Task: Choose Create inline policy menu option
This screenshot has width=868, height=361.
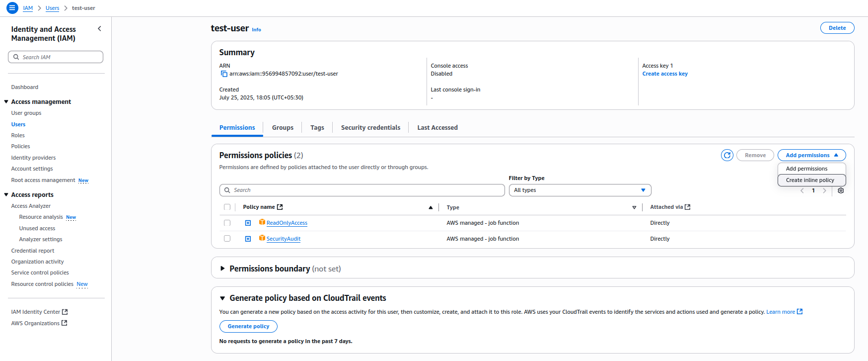Action: (810, 180)
